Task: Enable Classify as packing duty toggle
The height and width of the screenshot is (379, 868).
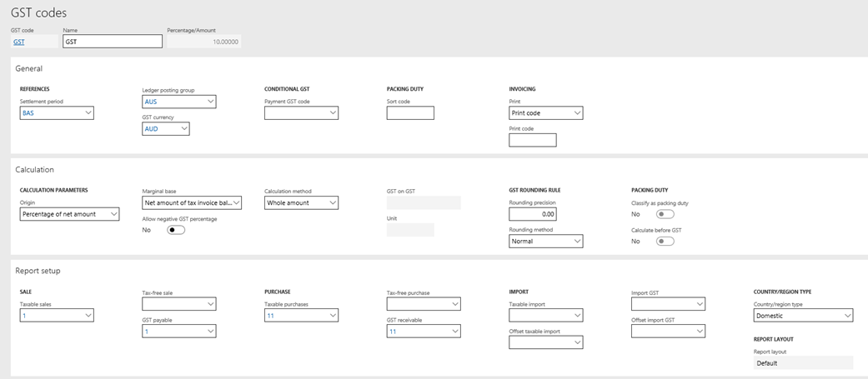Action: tap(665, 214)
